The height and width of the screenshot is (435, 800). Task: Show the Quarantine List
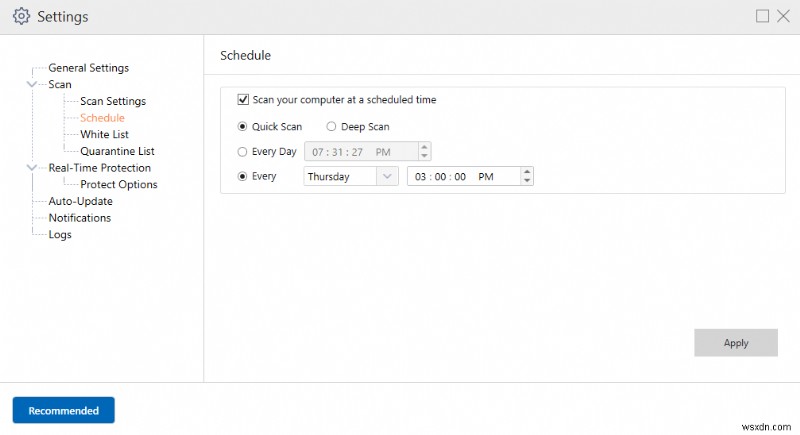[117, 151]
